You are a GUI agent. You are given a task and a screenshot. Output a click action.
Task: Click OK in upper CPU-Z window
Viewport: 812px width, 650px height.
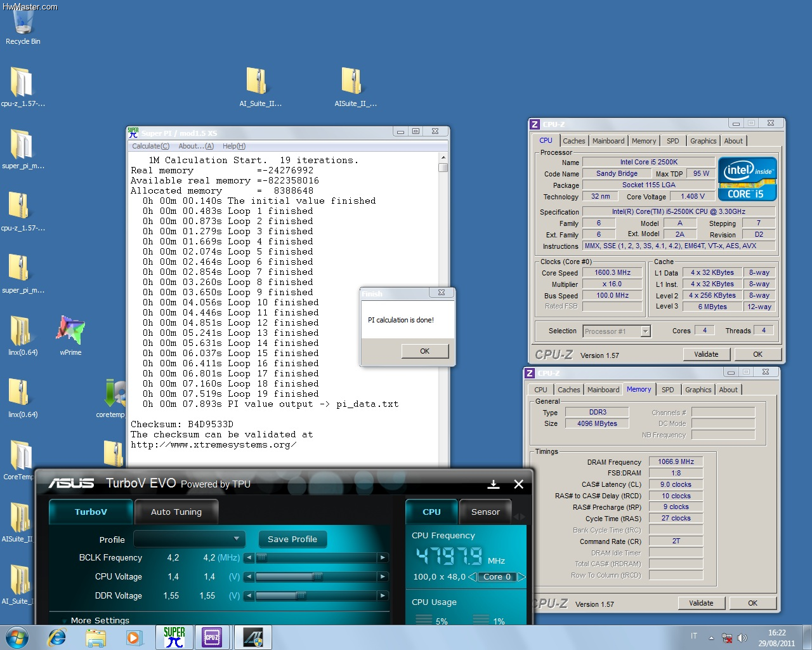[x=757, y=354]
